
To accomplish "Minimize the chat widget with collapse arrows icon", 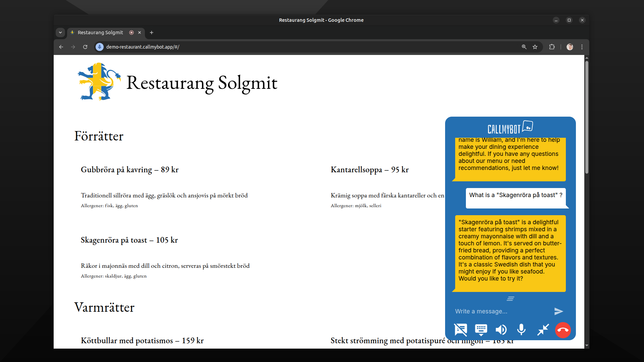I will click(x=543, y=330).
